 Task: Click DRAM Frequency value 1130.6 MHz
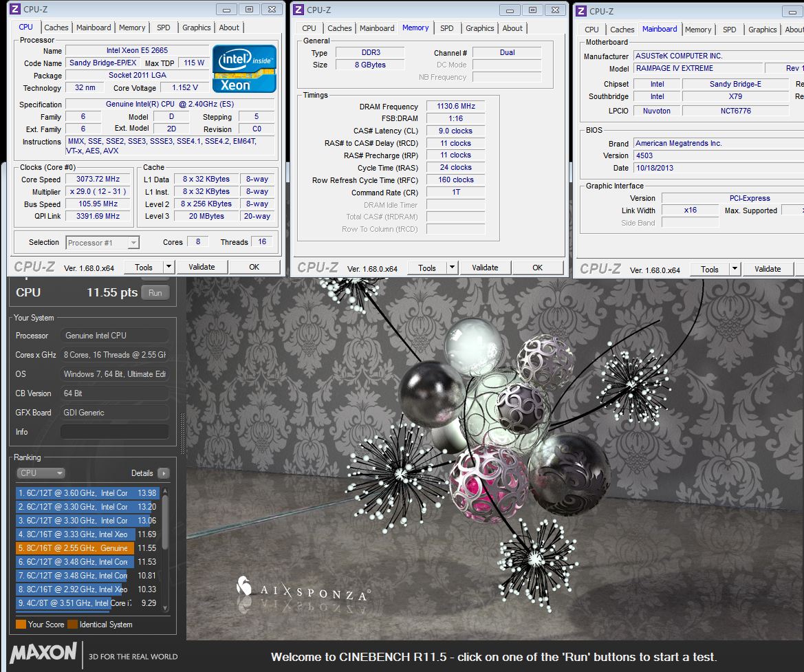tap(456, 106)
